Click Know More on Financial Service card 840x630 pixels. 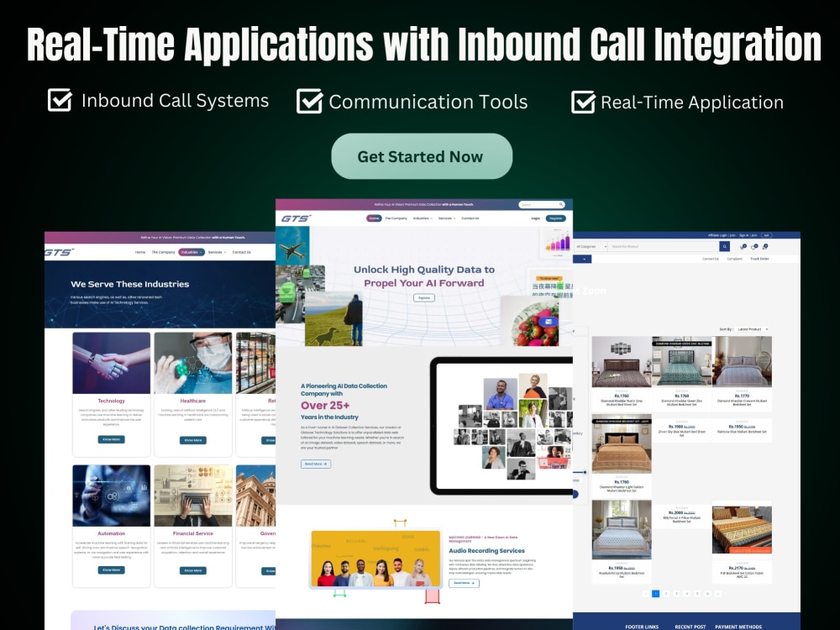[x=193, y=570]
